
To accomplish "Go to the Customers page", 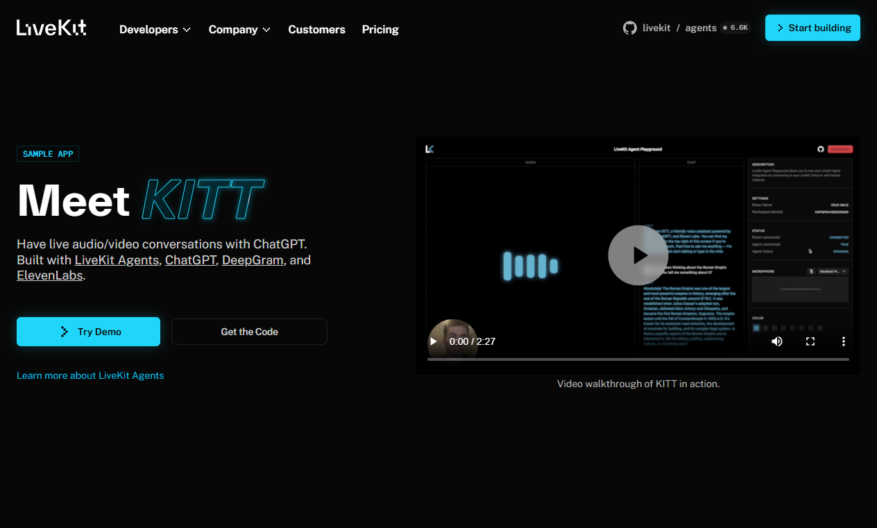I will click(317, 30).
